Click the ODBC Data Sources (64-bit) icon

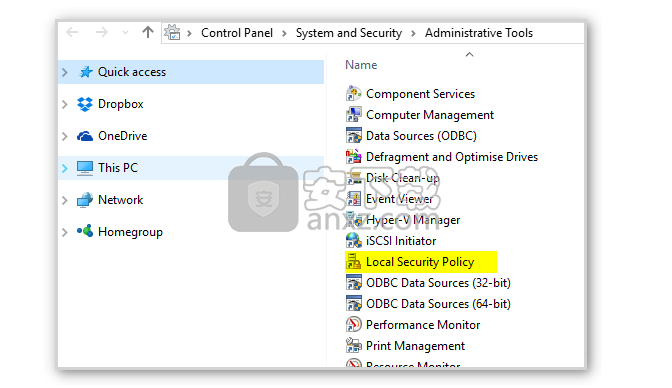(354, 304)
